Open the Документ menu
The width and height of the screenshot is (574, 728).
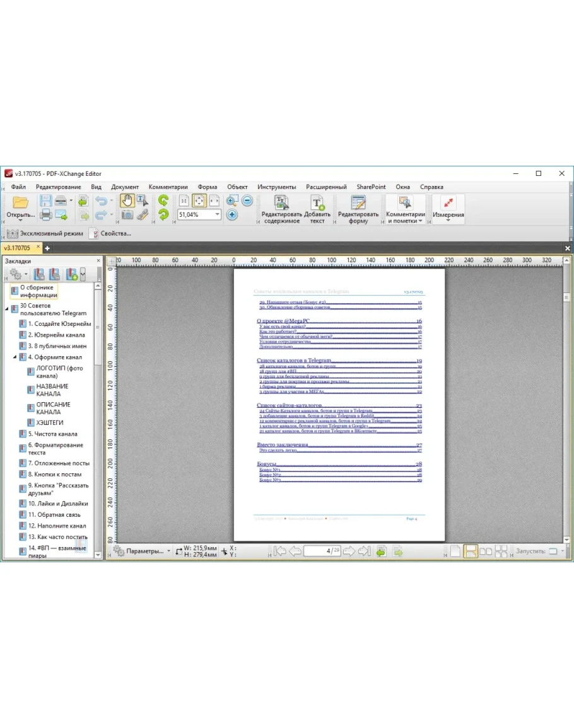pyautogui.click(x=125, y=187)
